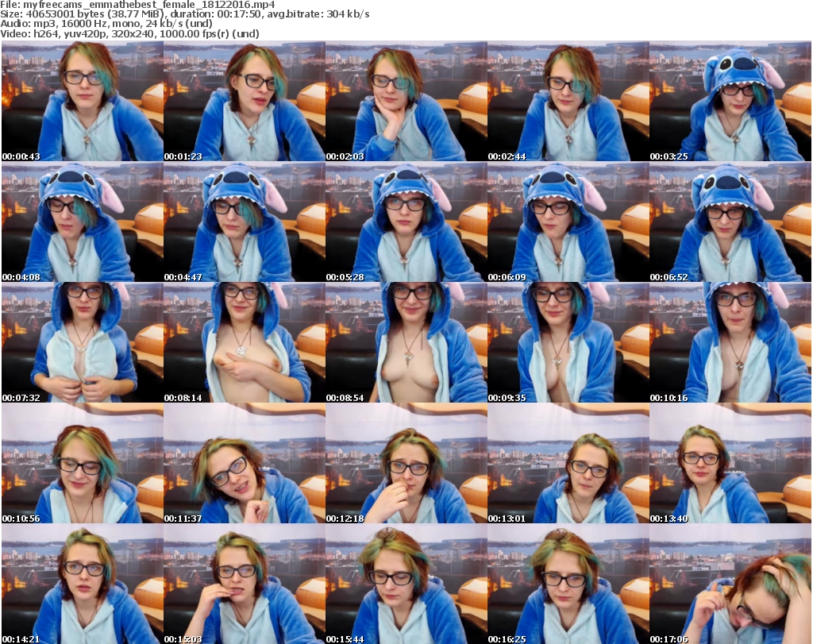The image size is (813, 644).
Task: Choose the thumbnail marked 00:04:08
Action: pyautogui.click(x=83, y=222)
